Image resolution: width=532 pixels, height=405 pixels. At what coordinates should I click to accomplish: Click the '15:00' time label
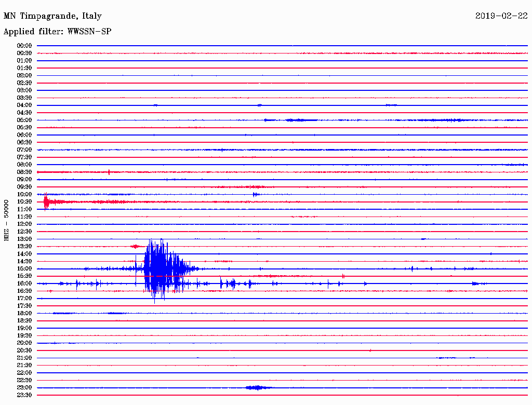pos(24,268)
